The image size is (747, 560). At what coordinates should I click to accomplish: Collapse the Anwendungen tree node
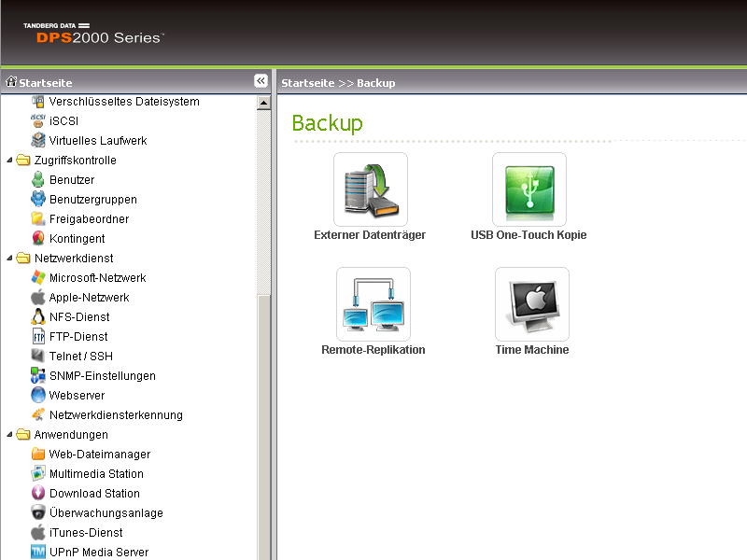tap(9, 434)
